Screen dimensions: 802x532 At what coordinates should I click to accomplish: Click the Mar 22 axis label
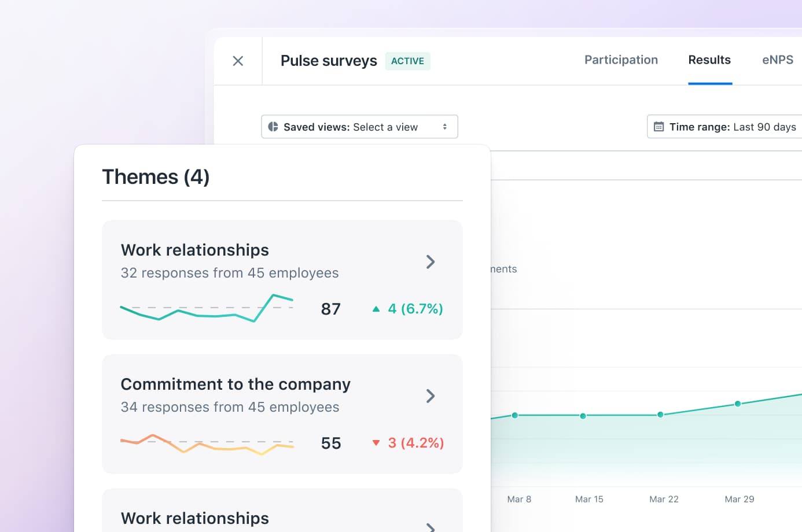pos(664,499)
